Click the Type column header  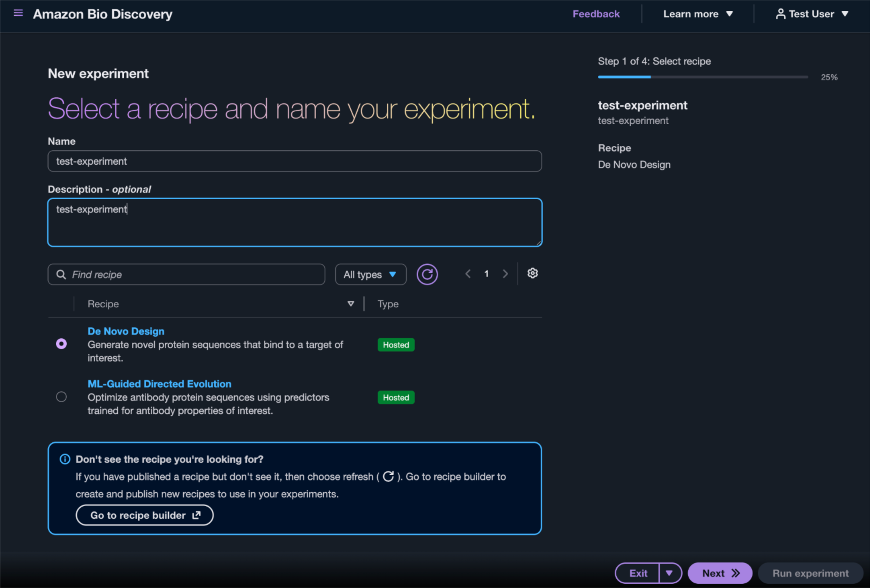pos(388,304)
